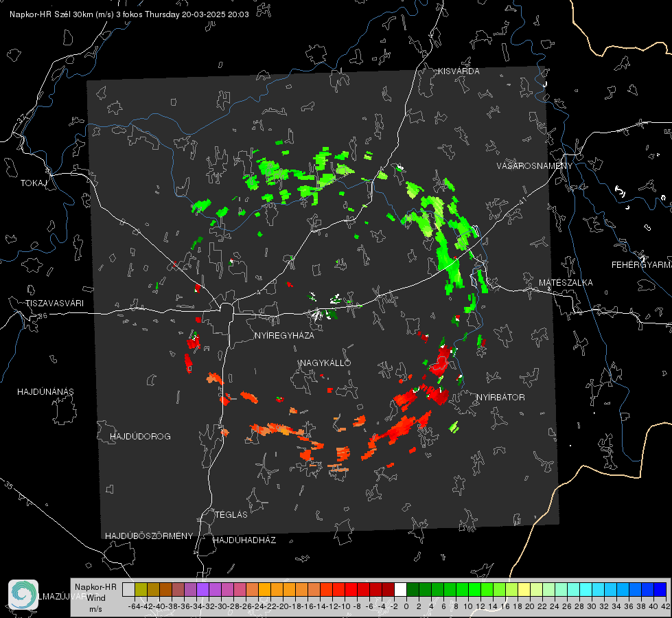This screenshot has height=618, width=672.
Task: Click the VÁSÁROSNAMÉNY label
Action: click(x=535, y=166)
